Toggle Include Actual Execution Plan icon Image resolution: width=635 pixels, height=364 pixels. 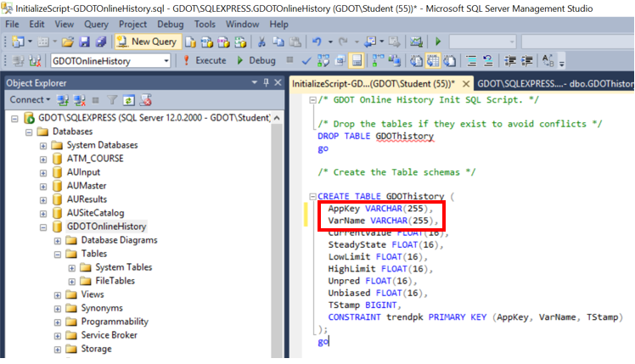tap(378, 61)
